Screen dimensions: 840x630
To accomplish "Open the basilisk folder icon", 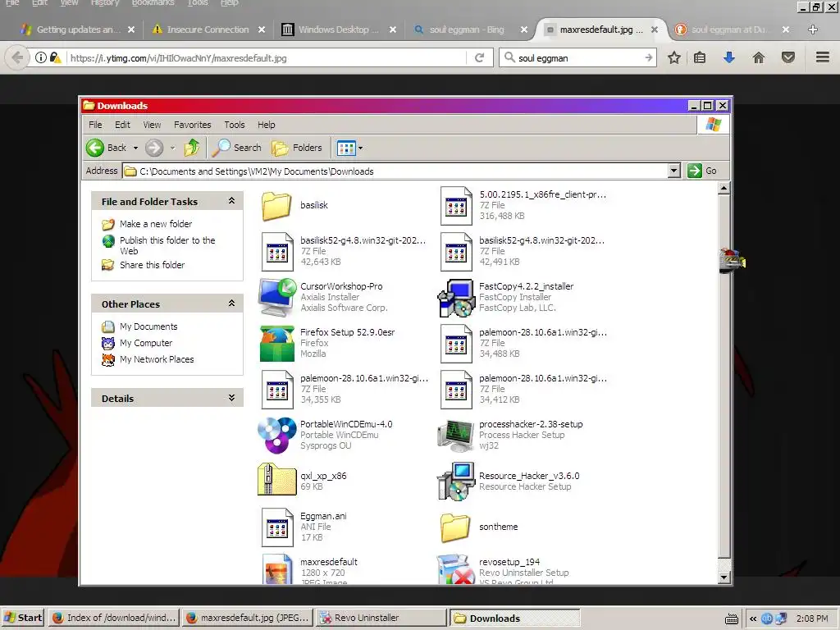I will (x=276, y=206).
